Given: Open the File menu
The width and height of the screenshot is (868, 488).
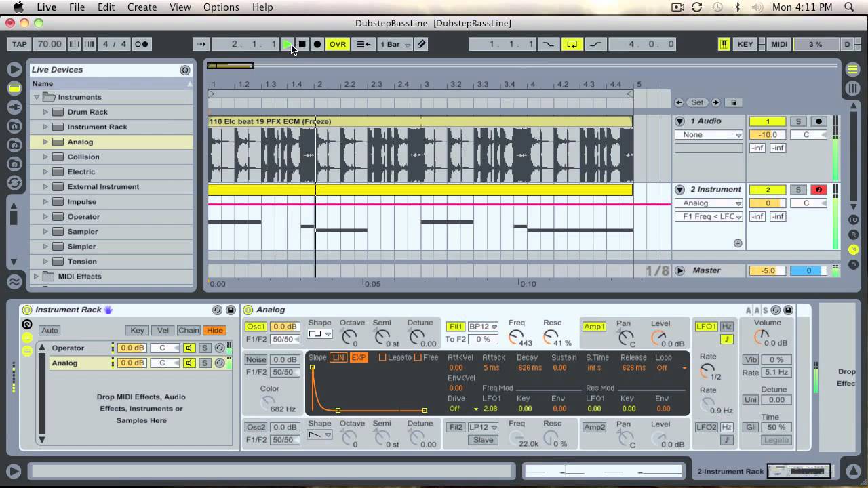Looking at the screenshot, I should tap(77, 7).
